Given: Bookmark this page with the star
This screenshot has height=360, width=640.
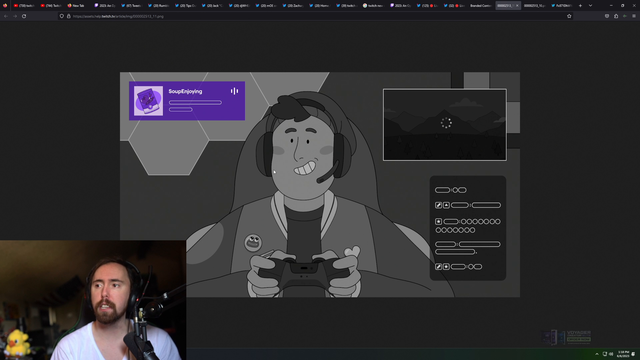Looking at the screenshot, I should click(569, 16).
